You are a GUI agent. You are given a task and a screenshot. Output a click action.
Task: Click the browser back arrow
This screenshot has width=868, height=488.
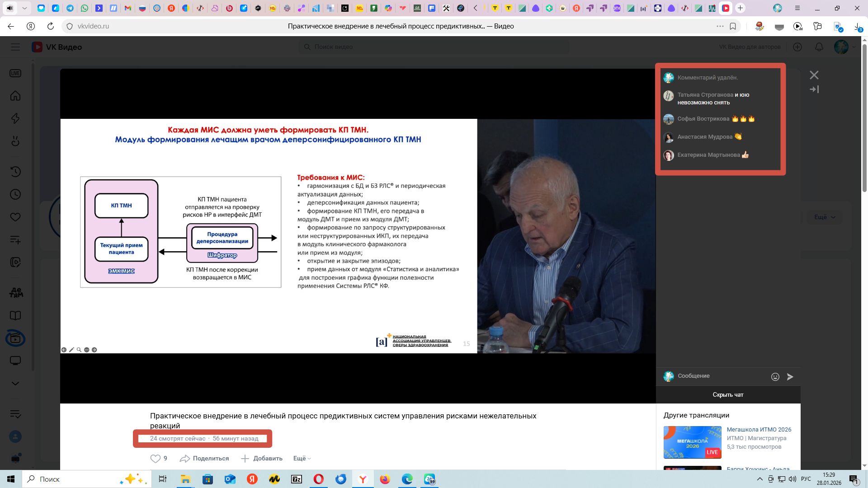pos(11,26)
